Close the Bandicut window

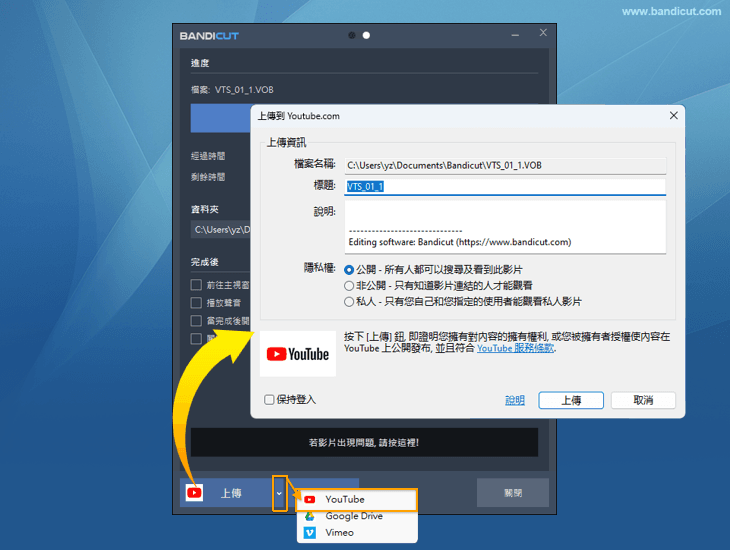click(543, 33)
